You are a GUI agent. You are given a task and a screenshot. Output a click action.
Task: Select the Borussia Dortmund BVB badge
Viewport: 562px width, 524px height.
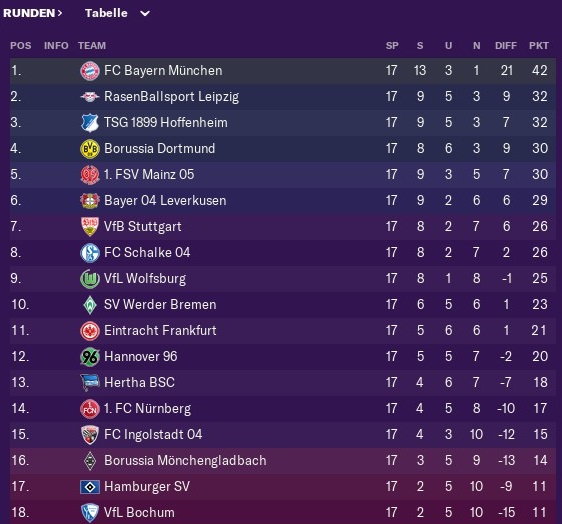pos(90,149)
